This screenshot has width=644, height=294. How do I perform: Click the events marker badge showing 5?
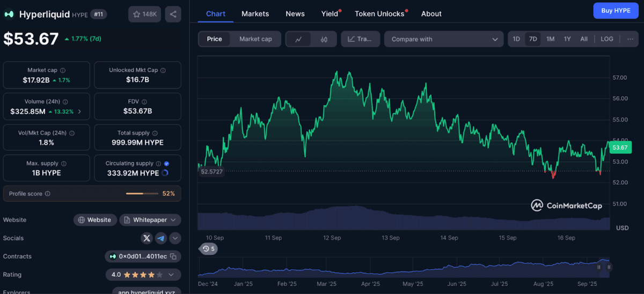(x=209, y=249)
